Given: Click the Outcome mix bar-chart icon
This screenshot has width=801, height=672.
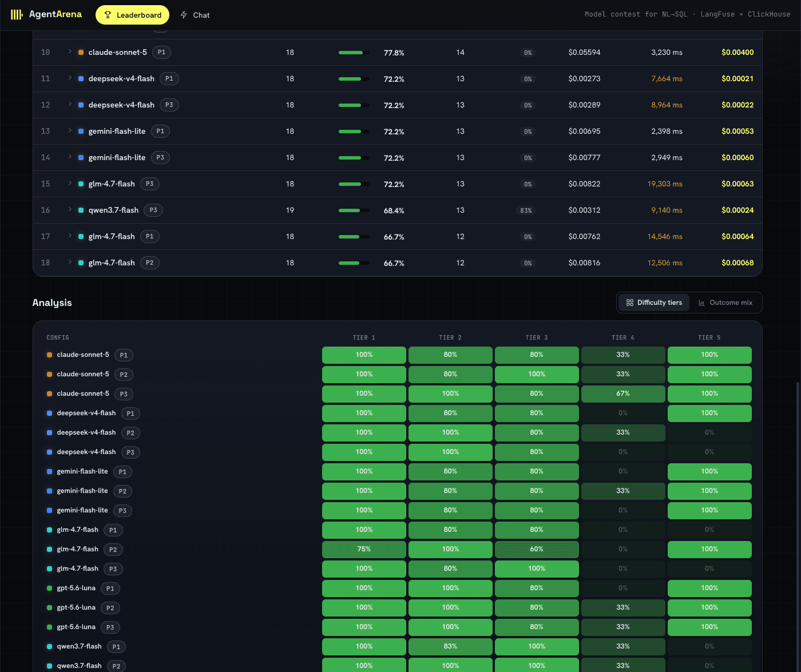Looking at the screenshot, I should click(701, 303).
